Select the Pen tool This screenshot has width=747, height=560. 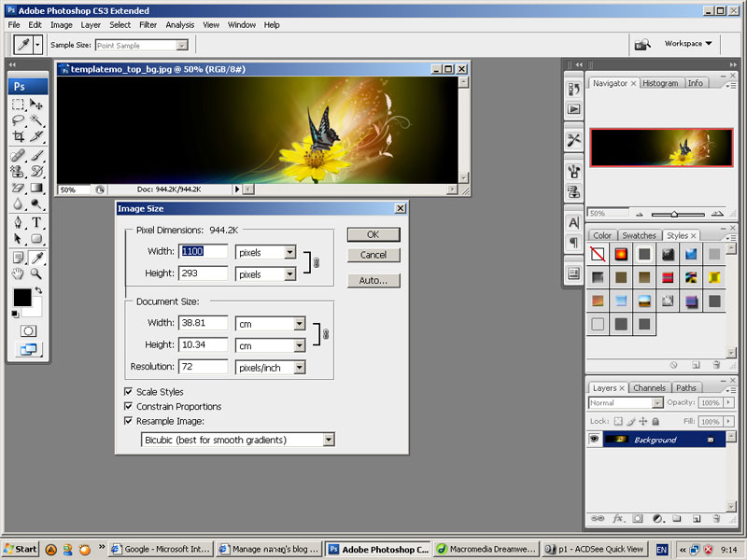18,222
